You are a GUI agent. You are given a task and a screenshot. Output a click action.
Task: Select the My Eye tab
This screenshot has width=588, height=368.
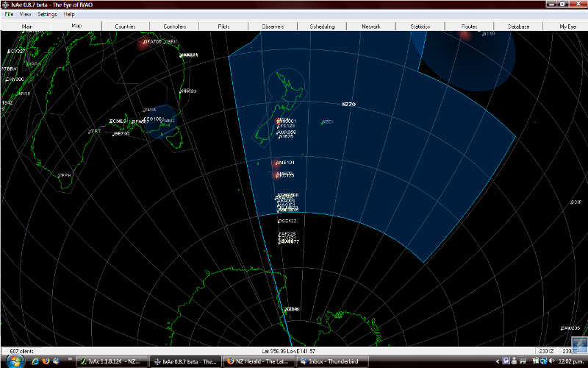[x=567, y=26]
